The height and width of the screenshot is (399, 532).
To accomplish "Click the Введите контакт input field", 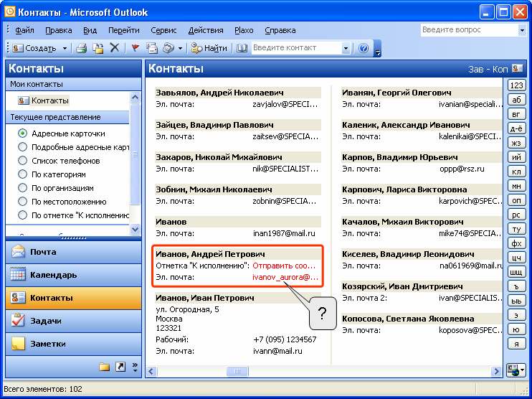I will click(x=296, y=48).
